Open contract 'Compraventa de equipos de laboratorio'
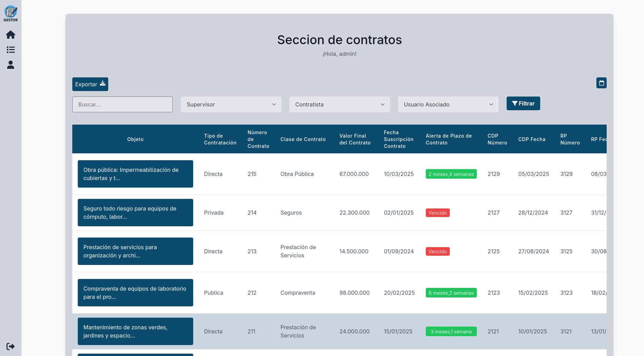This screenshot has width=644, height=356. click(x=135, y=293)
